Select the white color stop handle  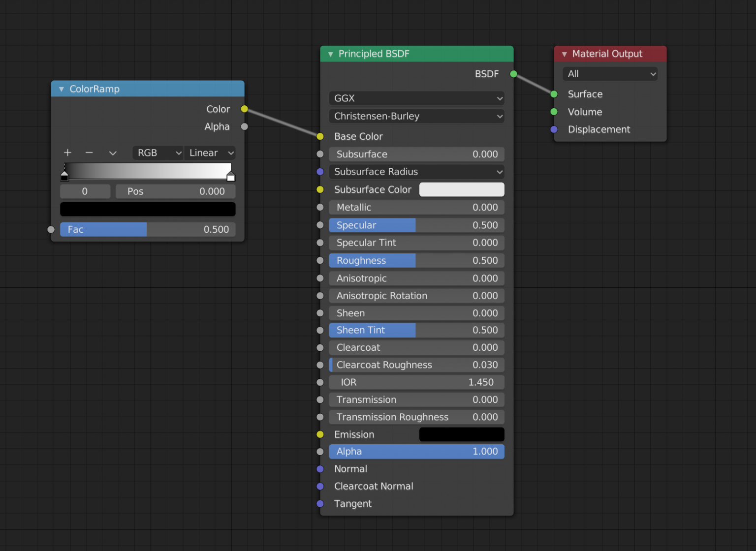click(231, 175)
